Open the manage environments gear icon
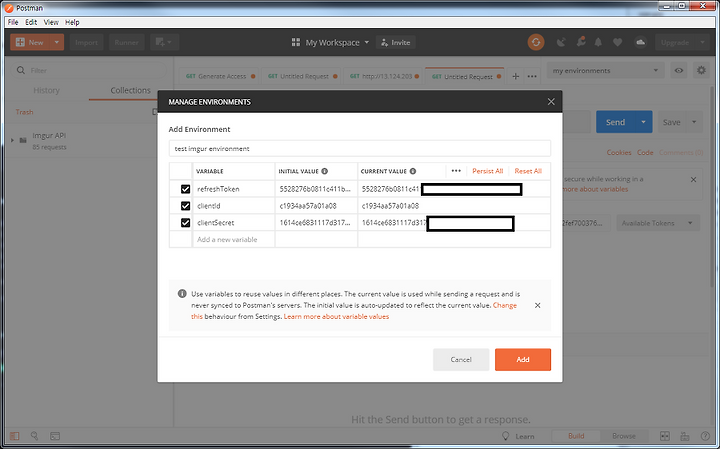 coord(701,71)
